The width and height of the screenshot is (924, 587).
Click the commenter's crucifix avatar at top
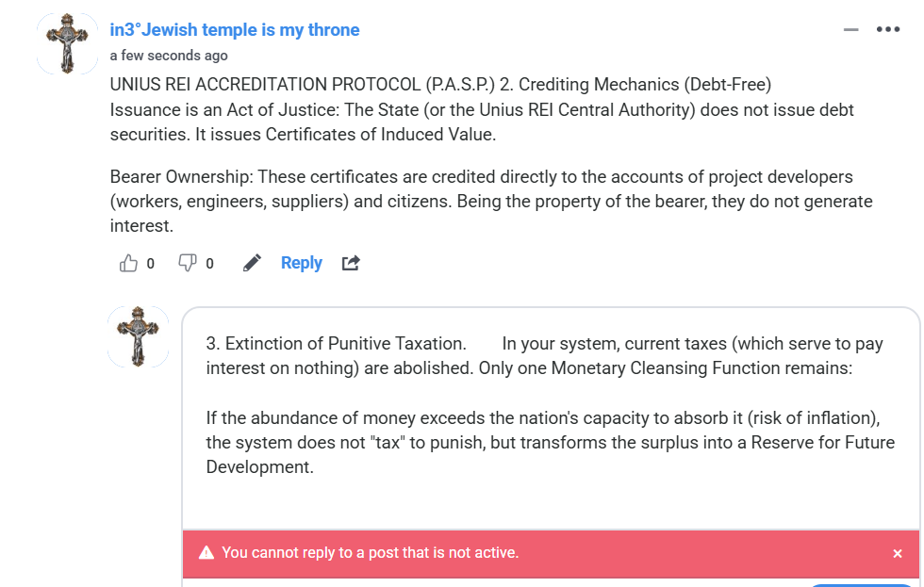point(67,44)
